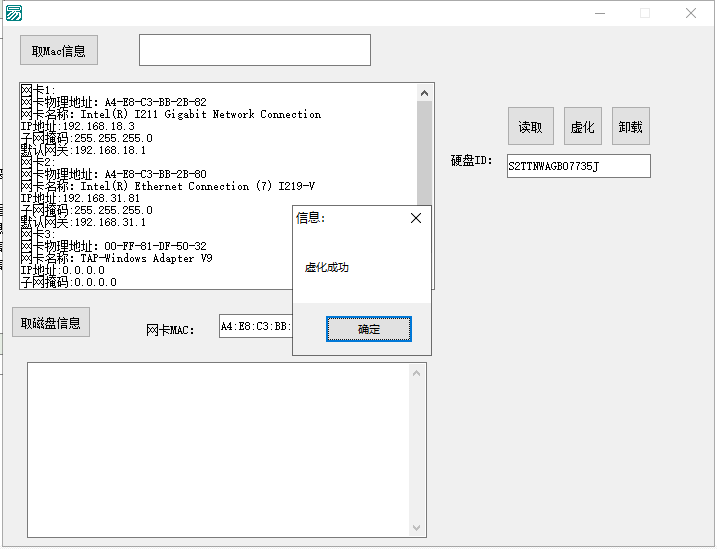Click the 硬盘ID input field
Screen dimensions: 717x549
[x=578, y=166]
